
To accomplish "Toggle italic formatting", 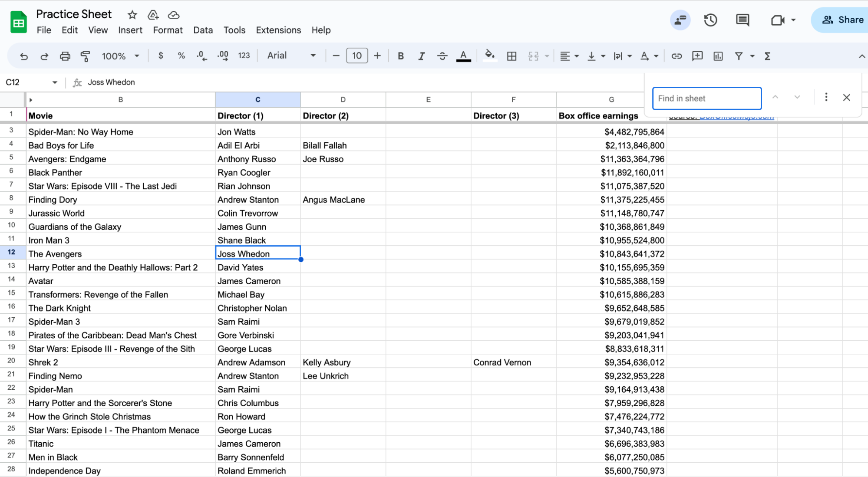I will click(421, 56).
